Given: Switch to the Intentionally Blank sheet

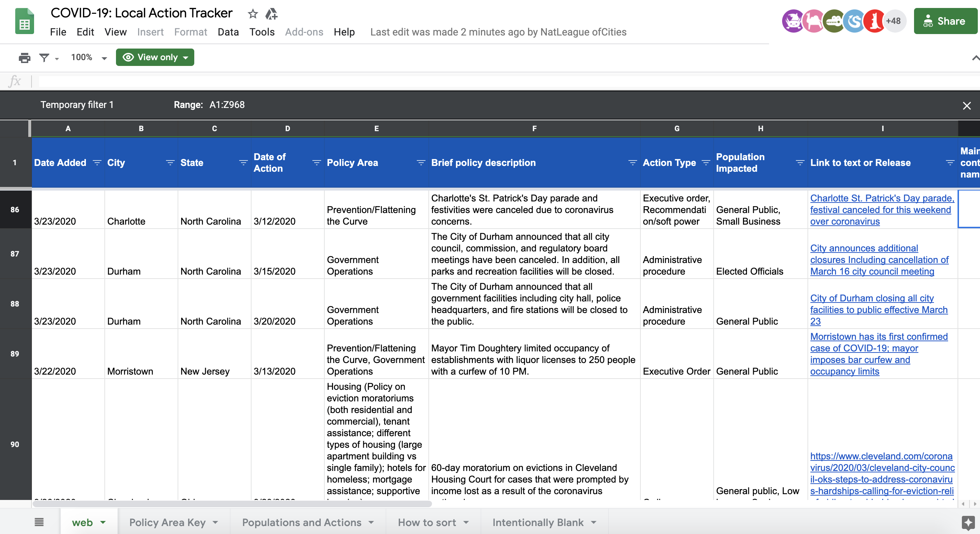Looking at the screenshot, I should coord(538,522).
